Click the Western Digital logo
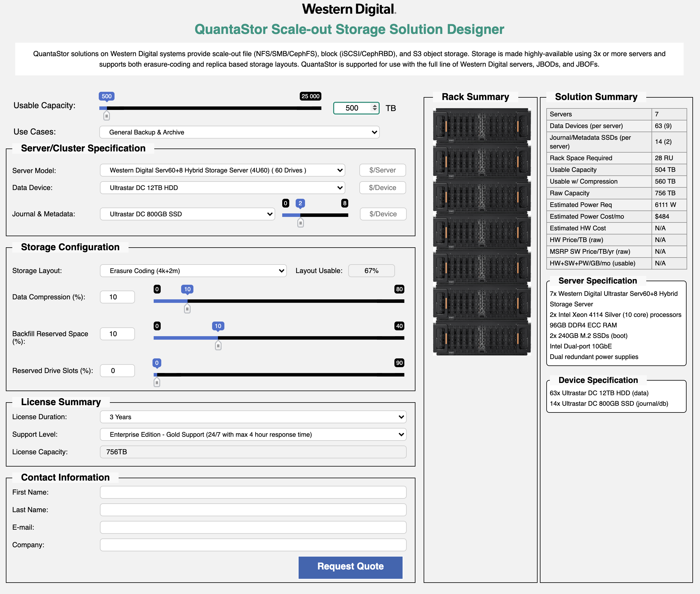Viewport: 700px width, 594px height. 349,9
